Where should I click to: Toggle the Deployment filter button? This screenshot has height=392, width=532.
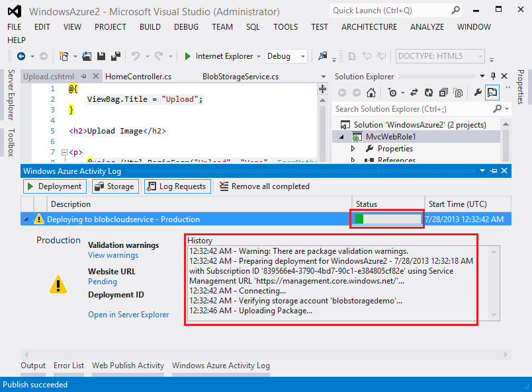(x=55, y=186)
